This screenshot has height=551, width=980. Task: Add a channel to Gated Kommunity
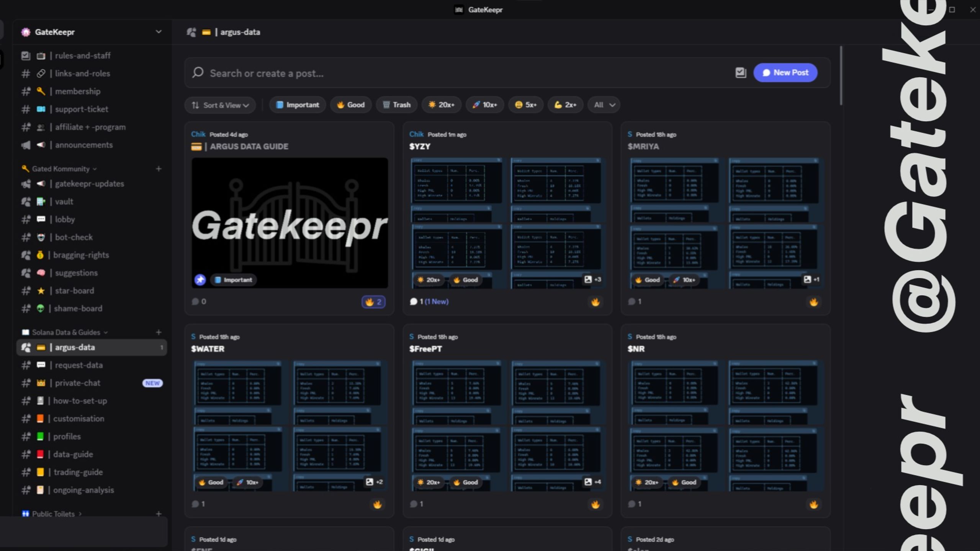(159, 169)
